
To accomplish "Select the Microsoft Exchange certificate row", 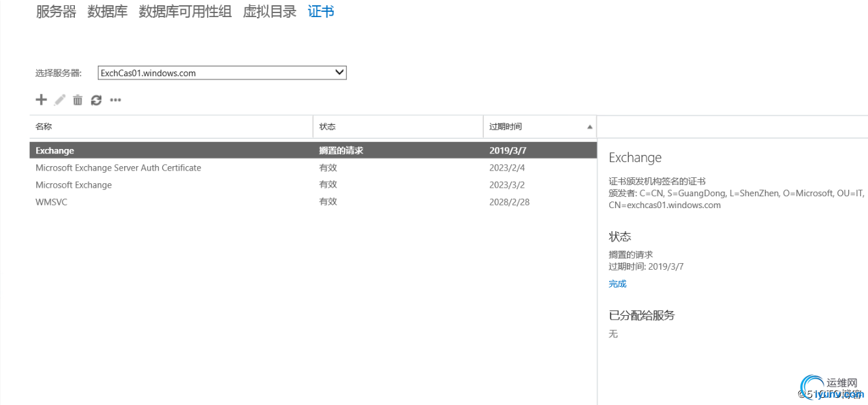I will click(x=313, y=184).
